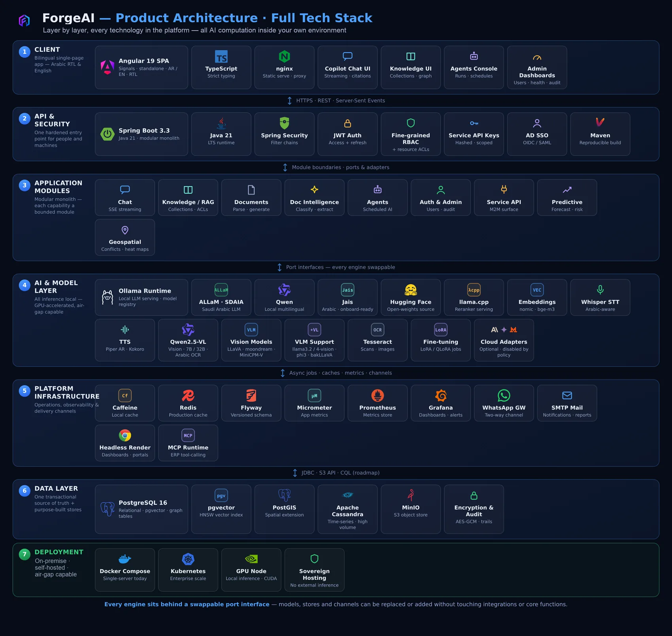Click the Predictive trend line icon
Image resolution: width=672 pixels, height=636 pixels.
coord(567,190)
